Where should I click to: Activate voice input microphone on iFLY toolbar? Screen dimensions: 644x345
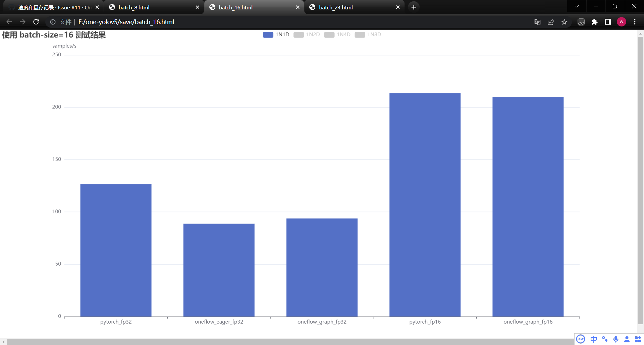click(x=615, y=339)
